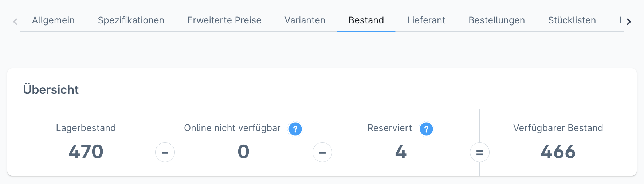Image resolution: width=644 pixels, height=184 pixels.
Task: Click right chevron to show more tabs
Action: [629, 22]
